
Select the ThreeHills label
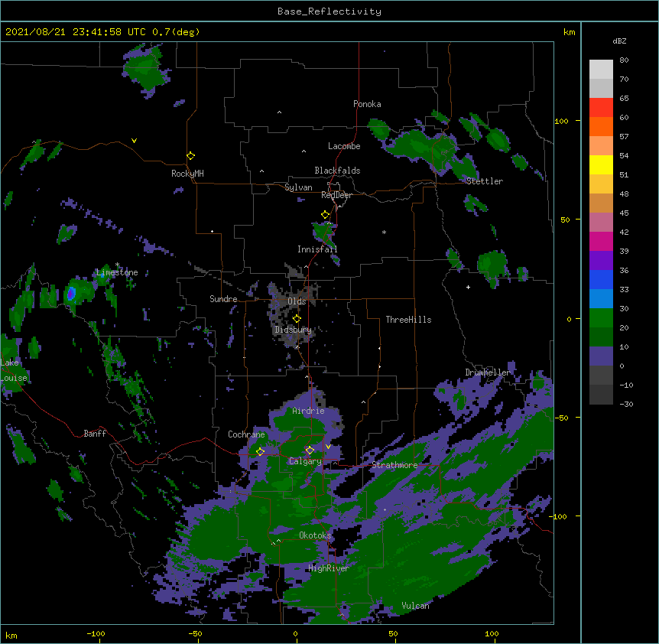click(408, 320)
